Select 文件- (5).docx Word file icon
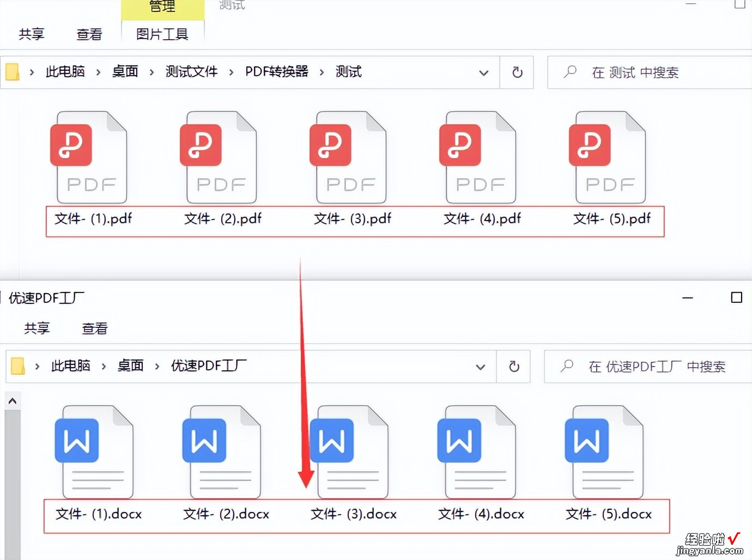The width and height of the screenshot is (752, 560). click(x=604, y=452)
